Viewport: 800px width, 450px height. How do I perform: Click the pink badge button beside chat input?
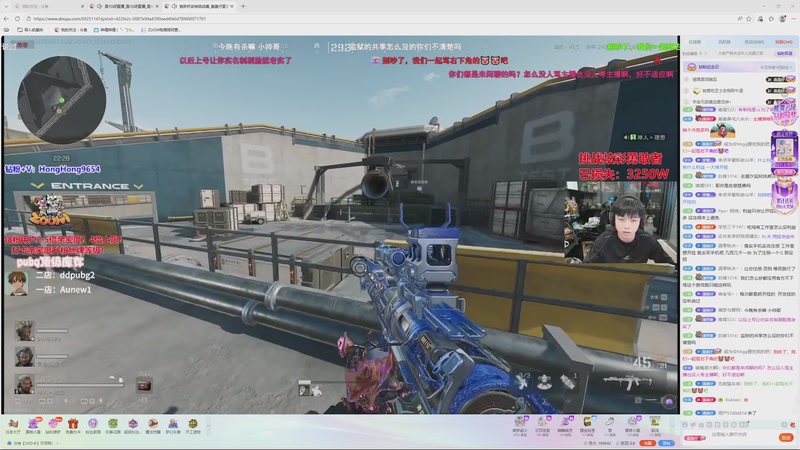coord(695,438)
